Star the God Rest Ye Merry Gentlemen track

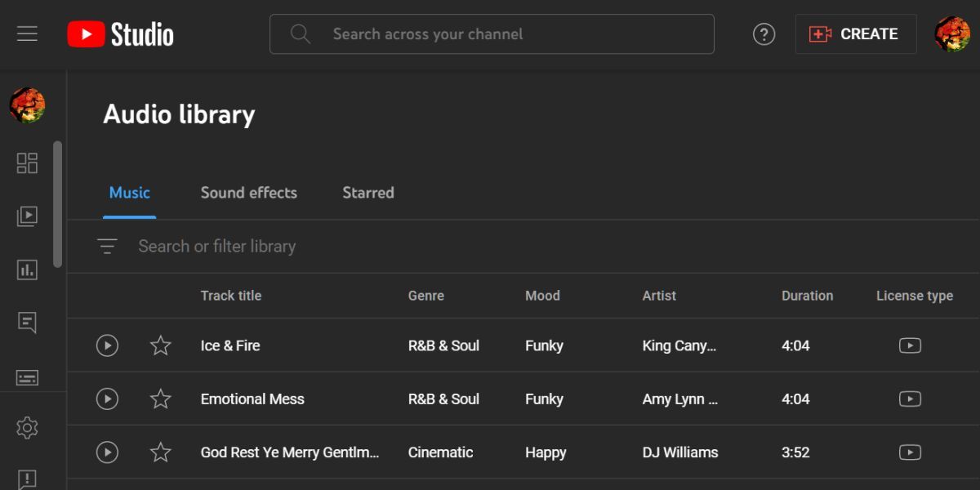pos(161,452)
